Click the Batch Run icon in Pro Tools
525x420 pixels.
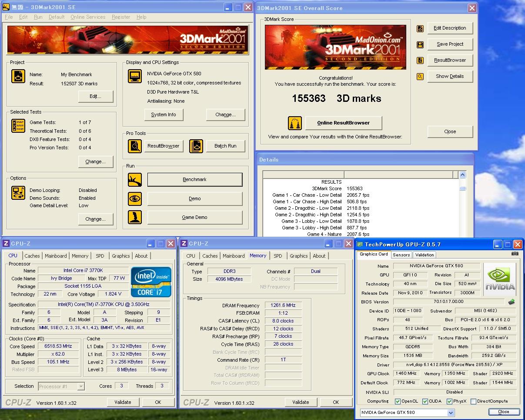pos(196,146)
